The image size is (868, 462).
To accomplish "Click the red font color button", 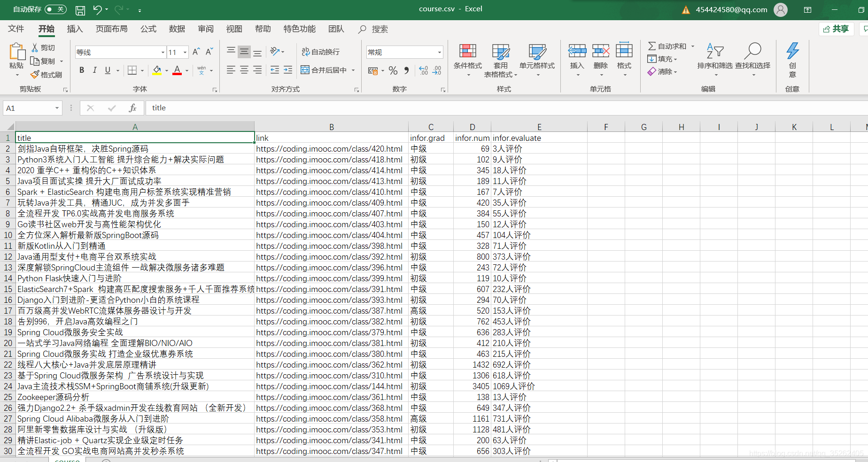I will (x=177, y=70).
